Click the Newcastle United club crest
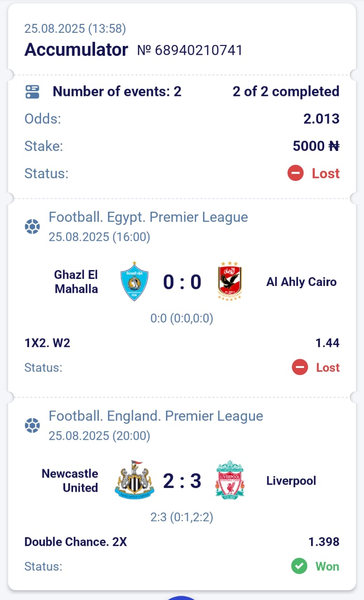The width and height of the screenshot is (364, 600). (134, 480)
